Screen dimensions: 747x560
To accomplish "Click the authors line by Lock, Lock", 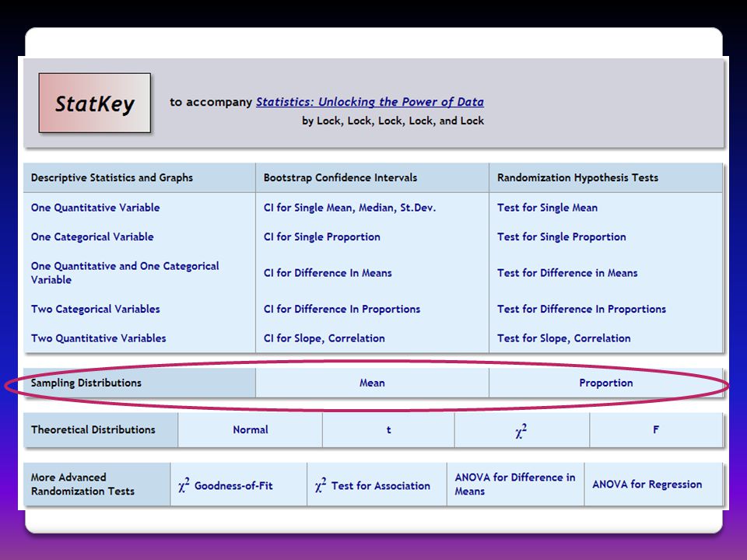I will pos(393,121).
